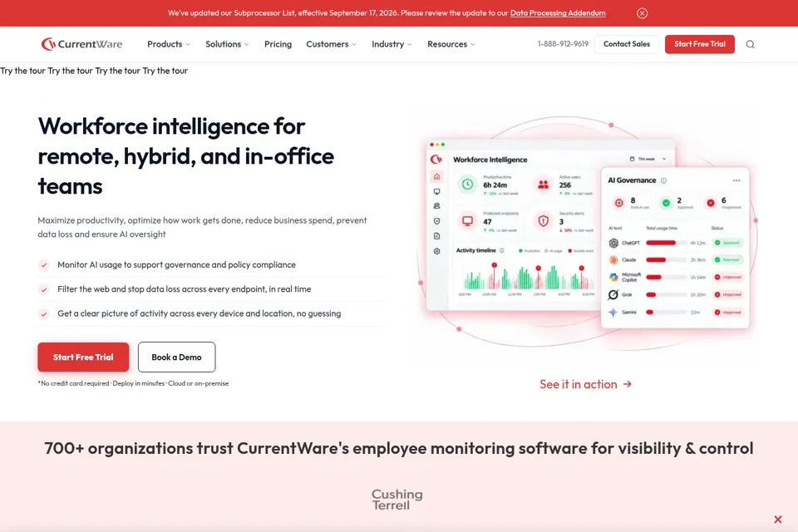Click the Contact Sales button
798x532 pixels.
pos(627,44)
